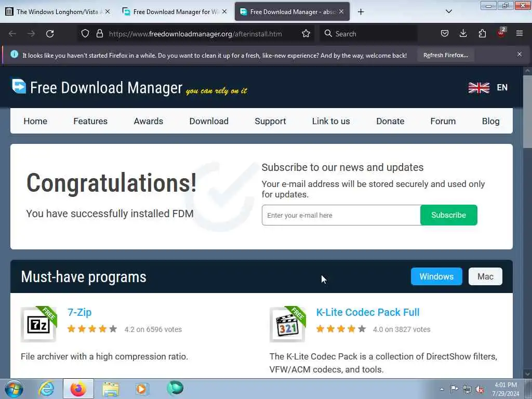Click the Refresh Firefox... button
This screenshot has width=532, height=399.
pos(445,55)
